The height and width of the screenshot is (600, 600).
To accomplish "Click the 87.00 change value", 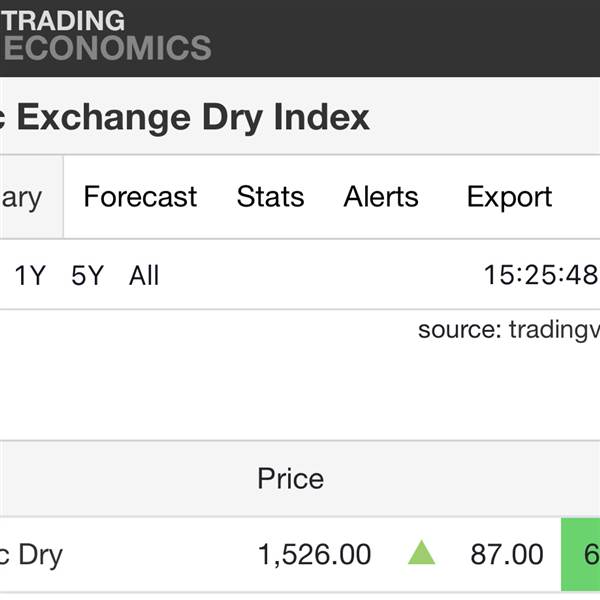I will tap(507, 554).
